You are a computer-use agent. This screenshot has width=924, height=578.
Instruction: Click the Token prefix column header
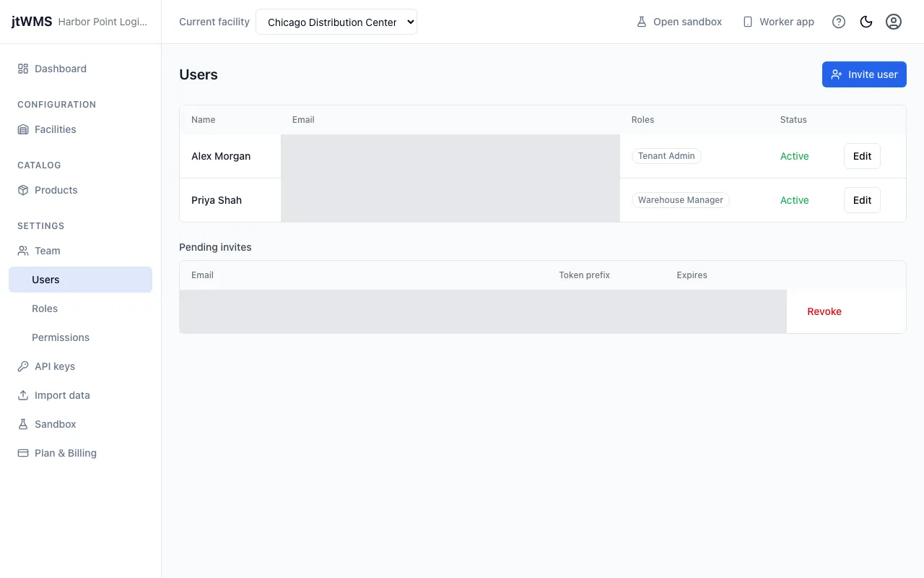coord(585,275)
